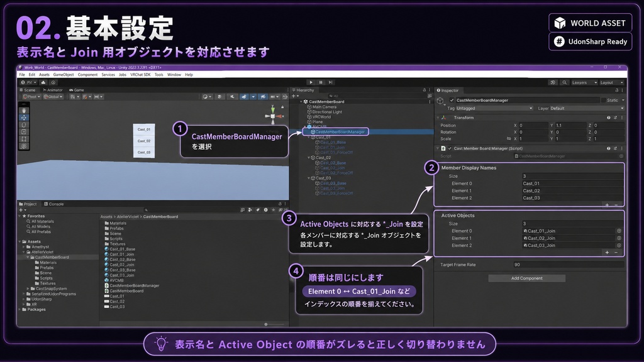Select the Move tool in Scene toolbar
This screenshot has width=644, height=362.
pos(24,118)
